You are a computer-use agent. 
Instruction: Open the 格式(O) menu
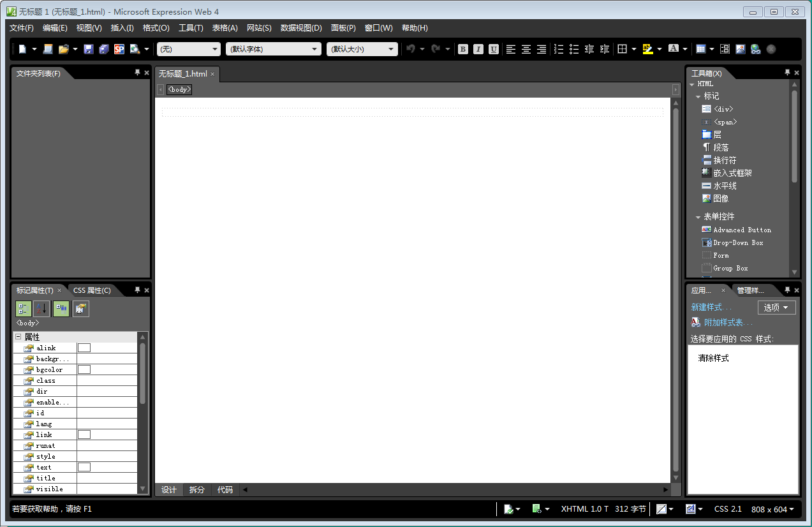156,28
